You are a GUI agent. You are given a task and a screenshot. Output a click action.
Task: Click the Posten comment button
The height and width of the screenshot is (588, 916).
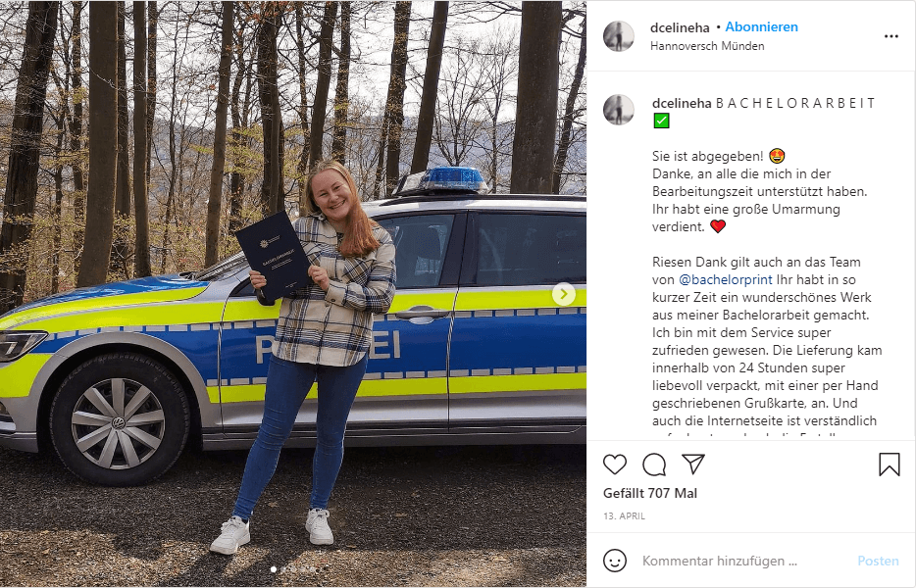click(x=878, y=561)
